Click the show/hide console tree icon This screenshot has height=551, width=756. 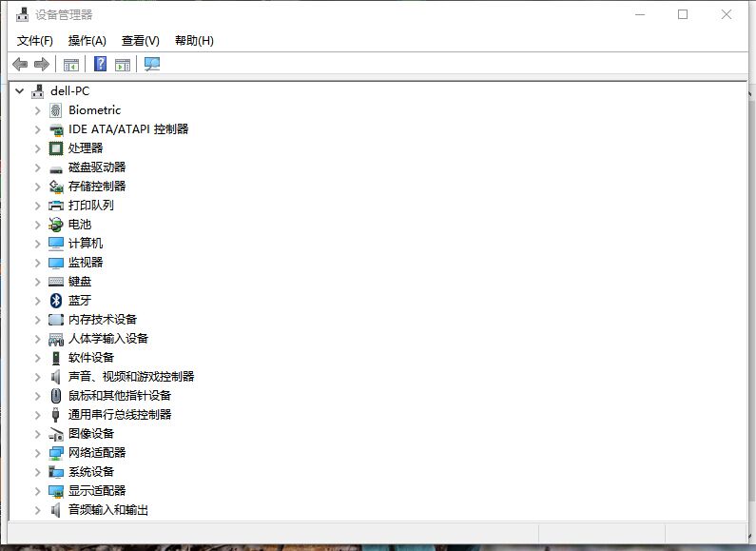(71, 64)
